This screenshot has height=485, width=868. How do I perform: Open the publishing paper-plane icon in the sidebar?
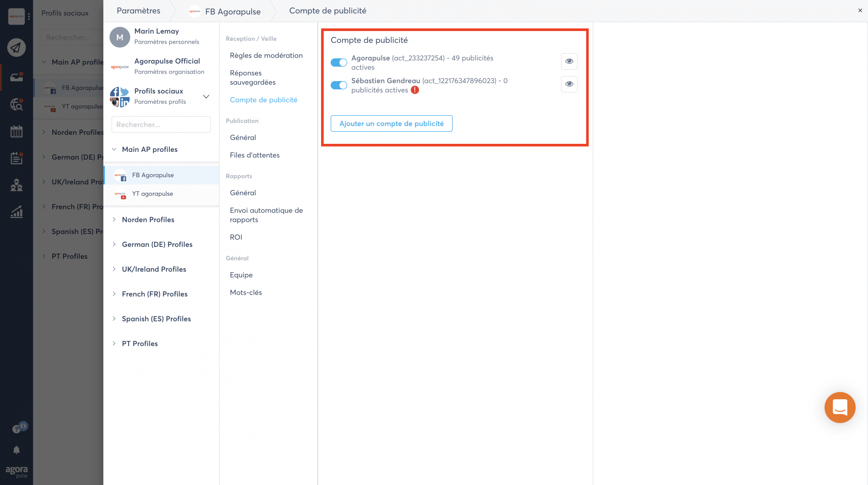[16, 47]
